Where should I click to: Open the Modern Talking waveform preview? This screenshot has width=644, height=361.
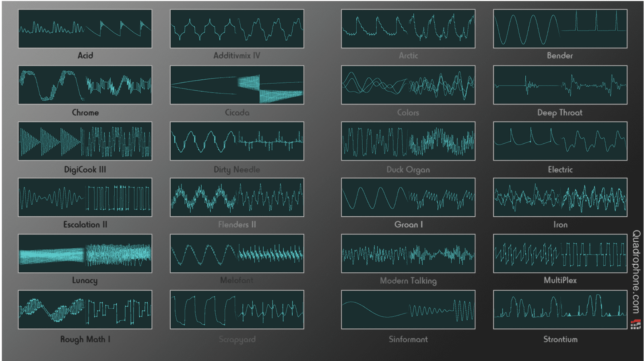[x=408, y=253]
